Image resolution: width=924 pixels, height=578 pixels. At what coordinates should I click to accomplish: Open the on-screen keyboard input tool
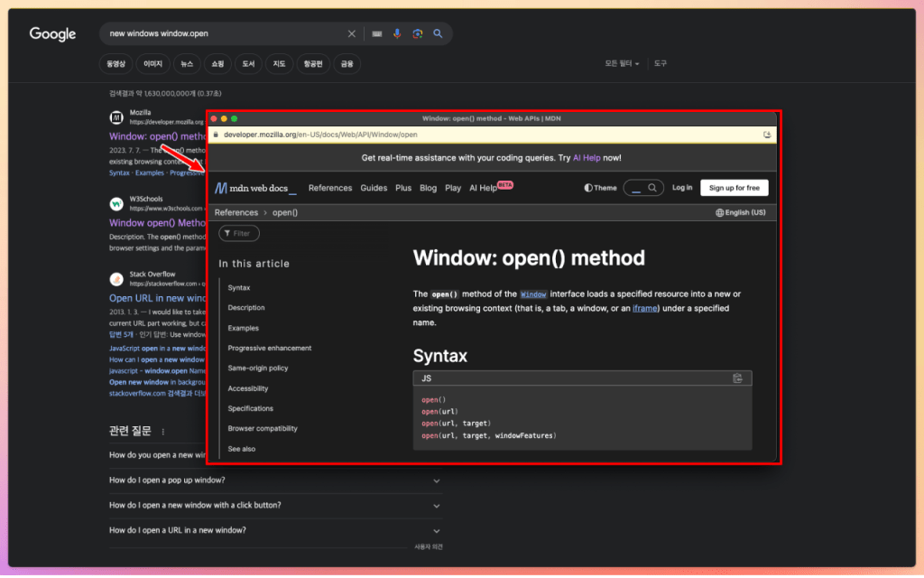point(376,34)
